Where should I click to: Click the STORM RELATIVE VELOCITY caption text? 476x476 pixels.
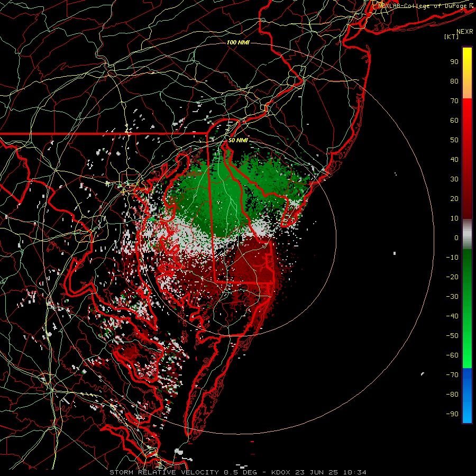[164, 472]
